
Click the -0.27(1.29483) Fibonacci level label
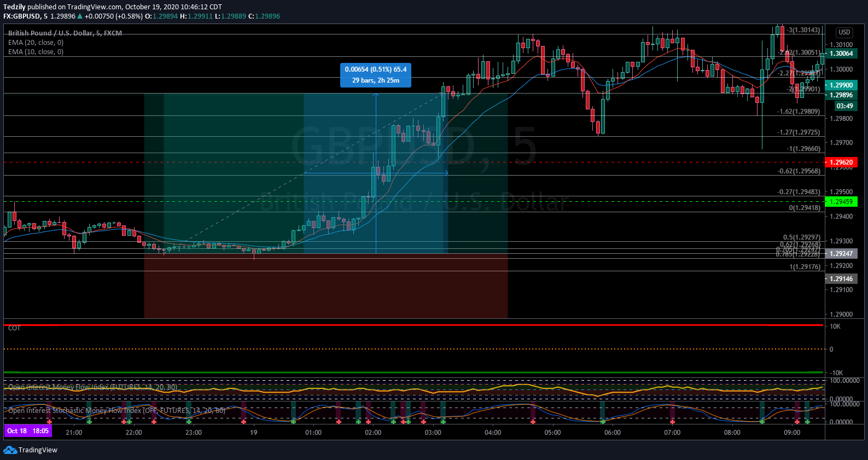(799, 192)
